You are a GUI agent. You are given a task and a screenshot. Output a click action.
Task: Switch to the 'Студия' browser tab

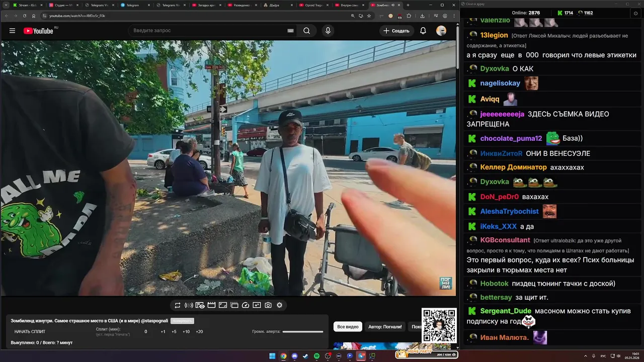(x=64, y=5)
